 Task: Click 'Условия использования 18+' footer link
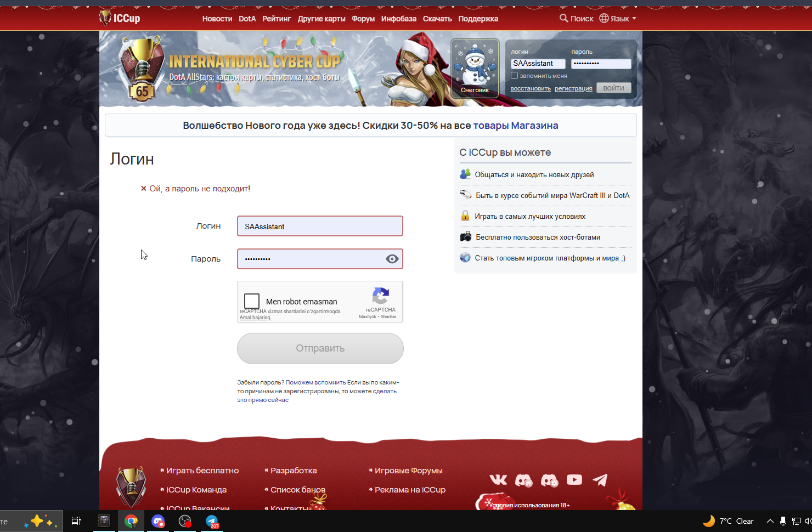click(530, 505)
